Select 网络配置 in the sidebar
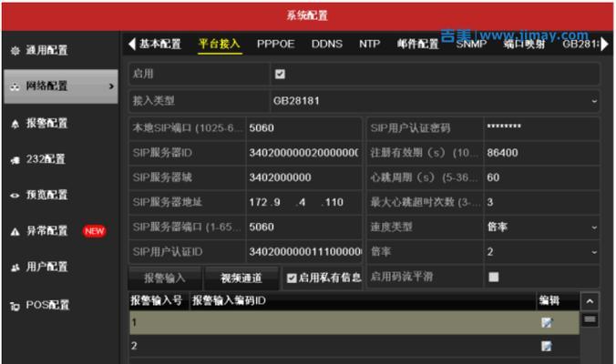This screenshot has width=616, height=364. (61, 86)
